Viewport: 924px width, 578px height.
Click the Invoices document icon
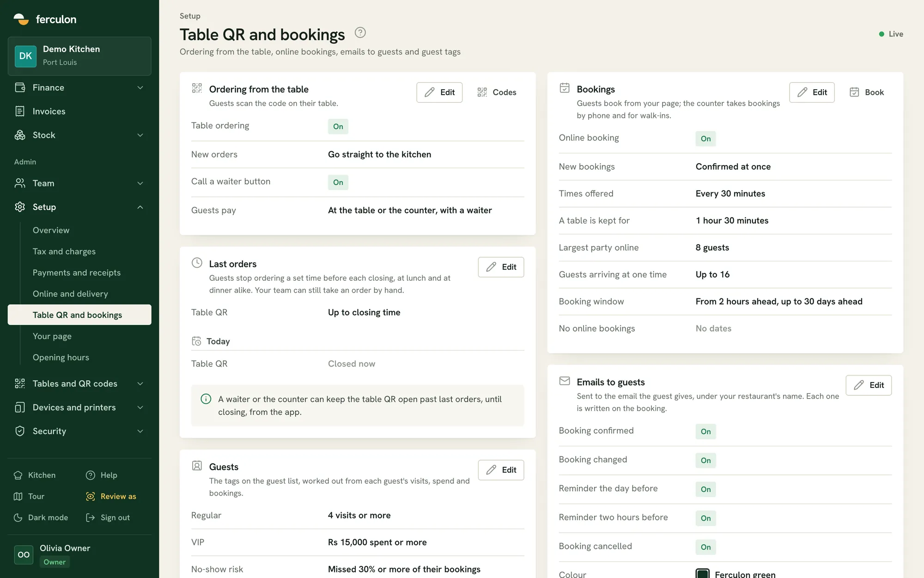click(20, 111)
